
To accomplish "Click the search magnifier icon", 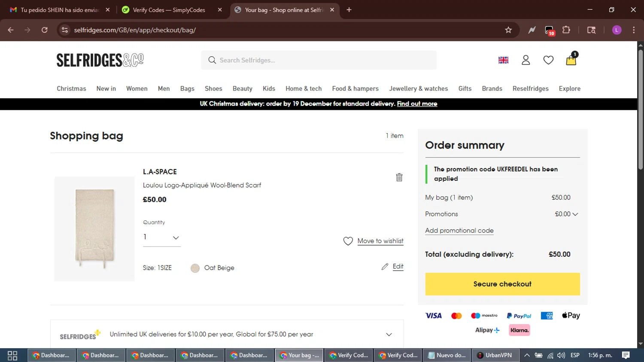I will [212, 60].
